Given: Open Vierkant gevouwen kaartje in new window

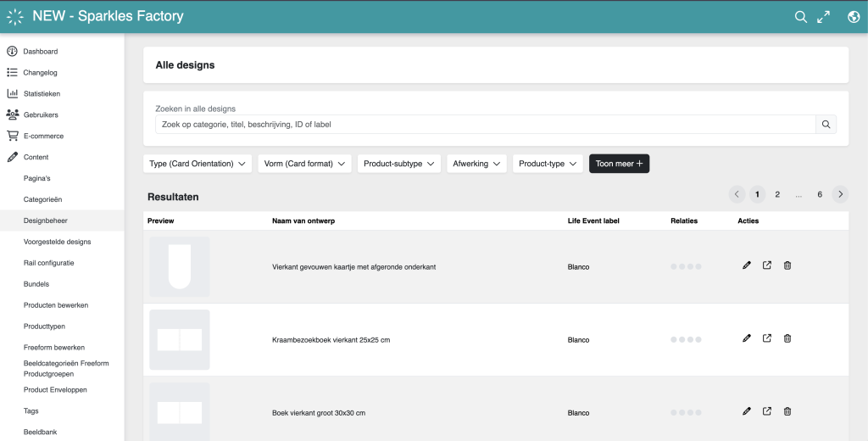Looking at the screenshot, I should point(766,265).
